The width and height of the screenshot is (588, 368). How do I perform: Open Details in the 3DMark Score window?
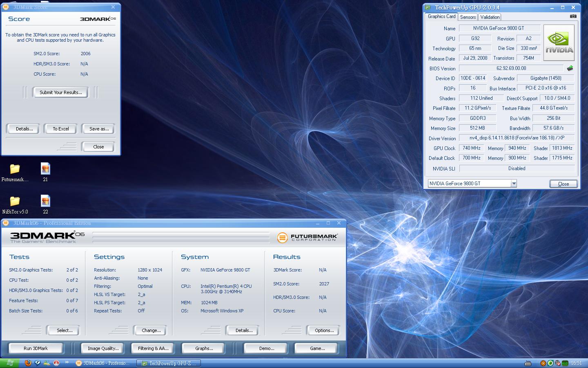click(24, 129)
